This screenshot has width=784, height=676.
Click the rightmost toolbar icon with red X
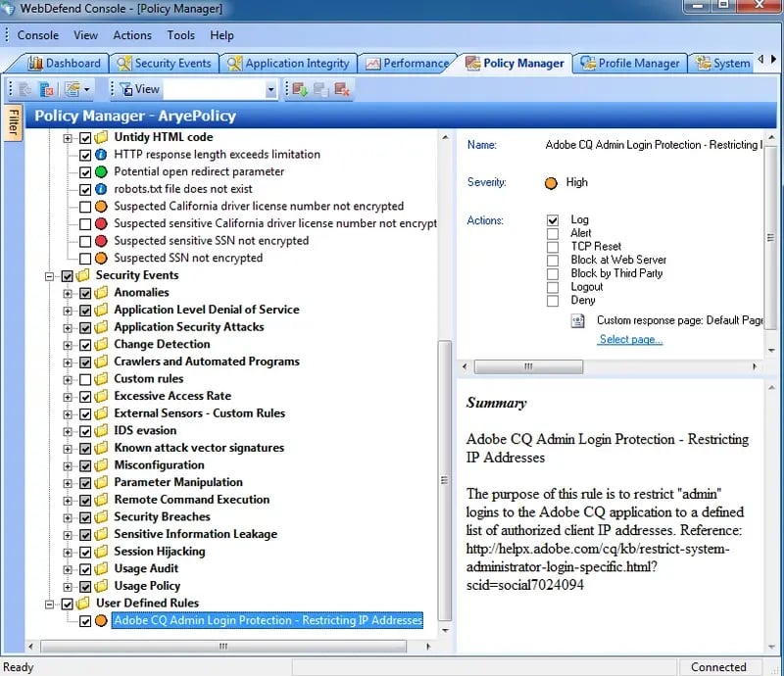pos(342,89)
